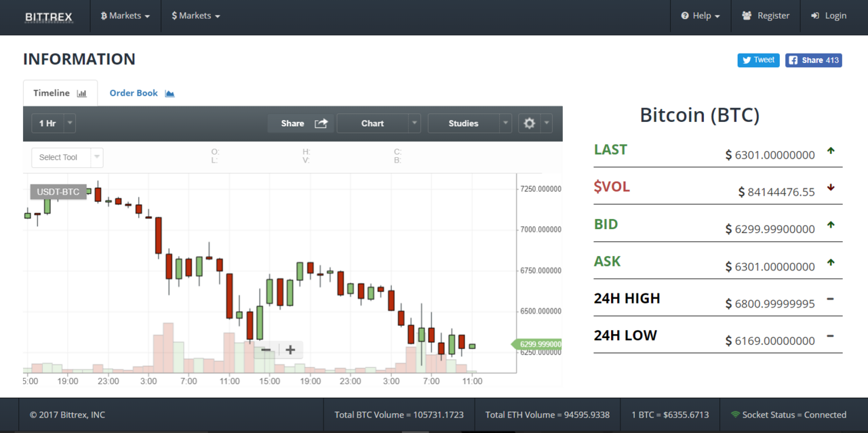Viewport: 868px width, 433px height.
Task: Click the INFORMATION heading
Action: (x=79, y=59)
